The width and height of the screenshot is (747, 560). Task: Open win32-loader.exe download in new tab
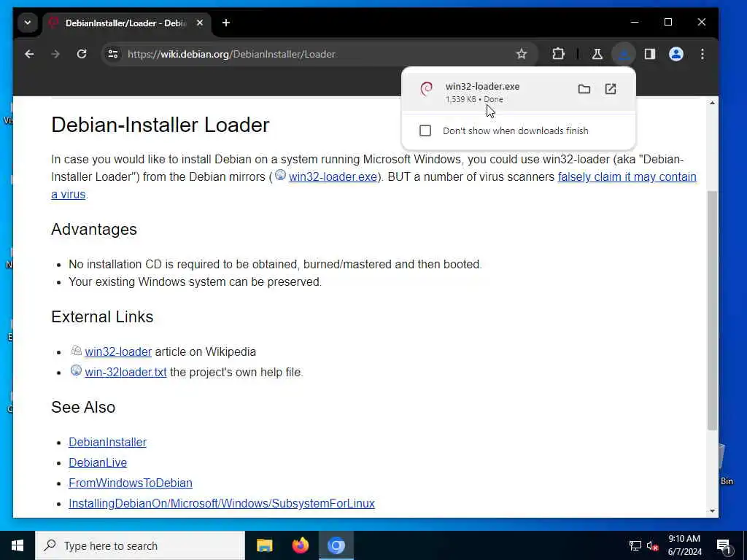tap(611, 89)
